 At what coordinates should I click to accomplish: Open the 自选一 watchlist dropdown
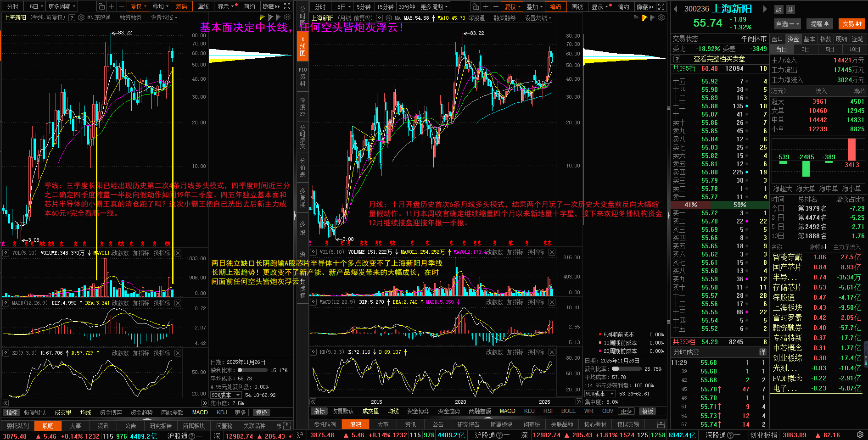click(x=788, y=23)
